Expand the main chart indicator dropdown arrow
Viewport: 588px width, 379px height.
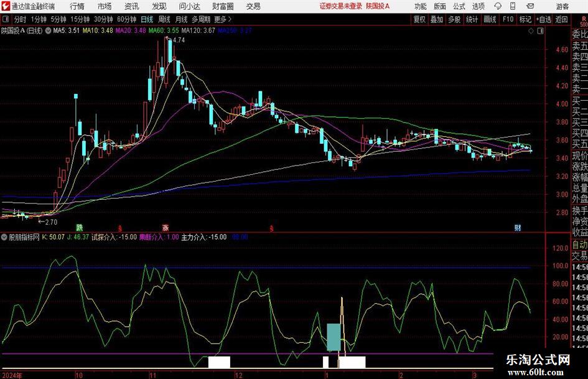pos(48,30)
